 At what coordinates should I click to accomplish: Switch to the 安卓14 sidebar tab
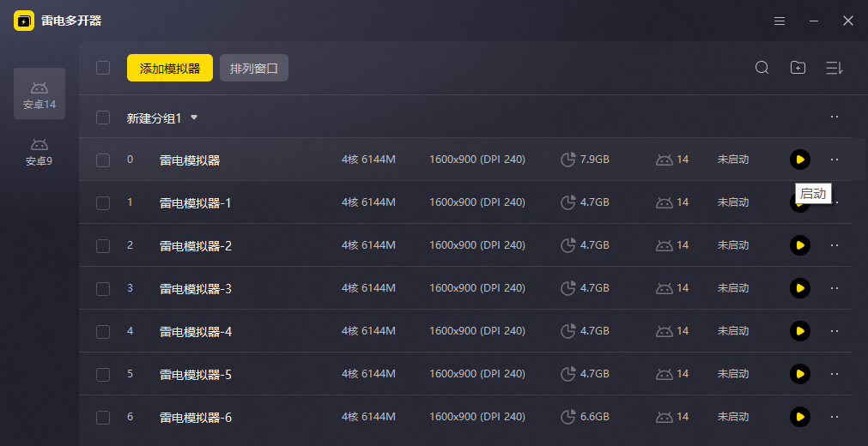tap(39, 93)
